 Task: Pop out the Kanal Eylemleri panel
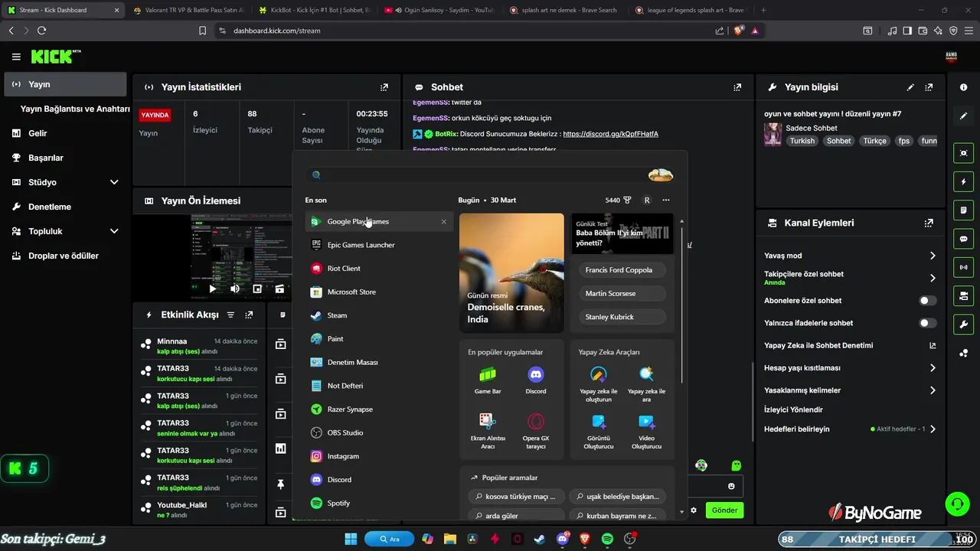click(929, 223)
